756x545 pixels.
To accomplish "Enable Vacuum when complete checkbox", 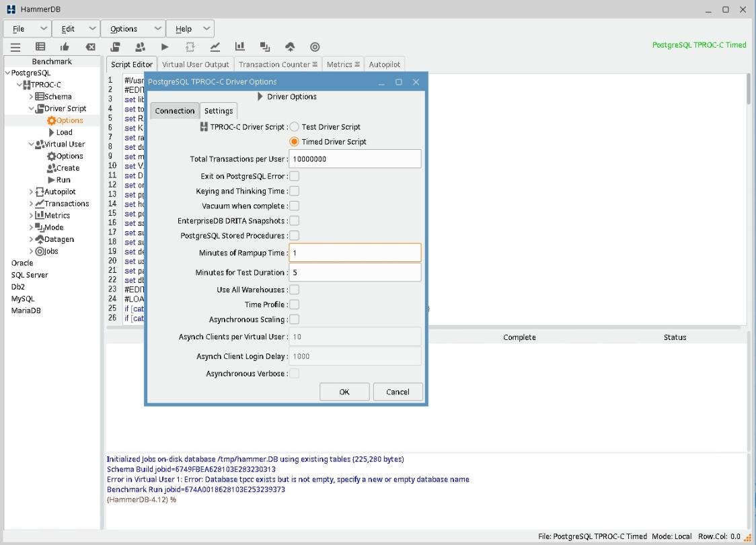I will click(295, 206).
